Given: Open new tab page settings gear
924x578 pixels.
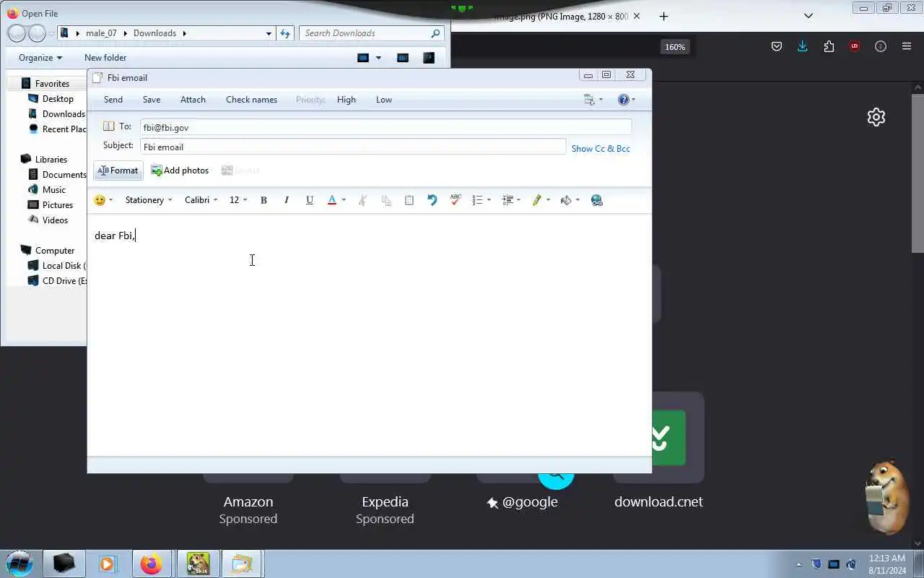Looking at the screenshot, I should (876, 117).
